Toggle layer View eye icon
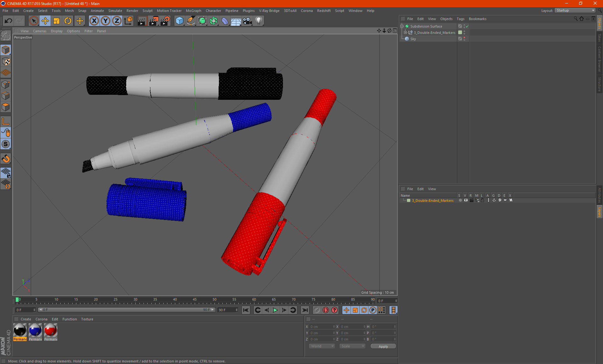603x364 pixels. point(466,200)
